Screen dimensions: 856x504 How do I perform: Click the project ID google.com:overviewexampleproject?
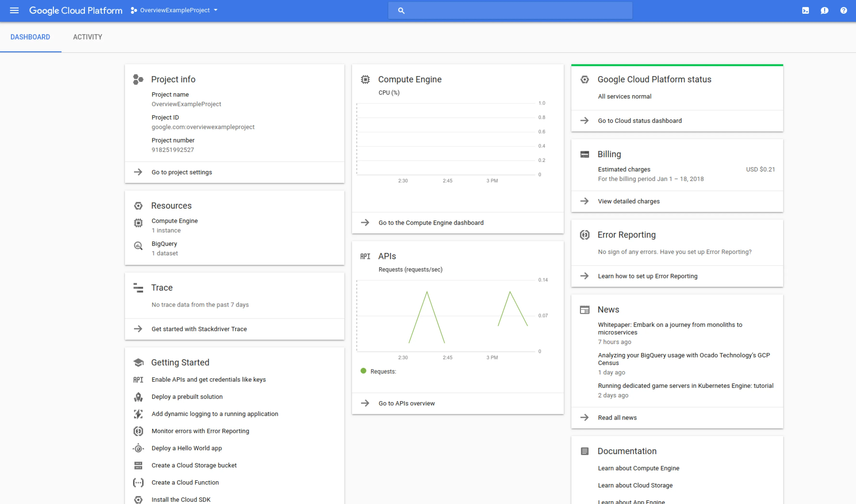203,127
